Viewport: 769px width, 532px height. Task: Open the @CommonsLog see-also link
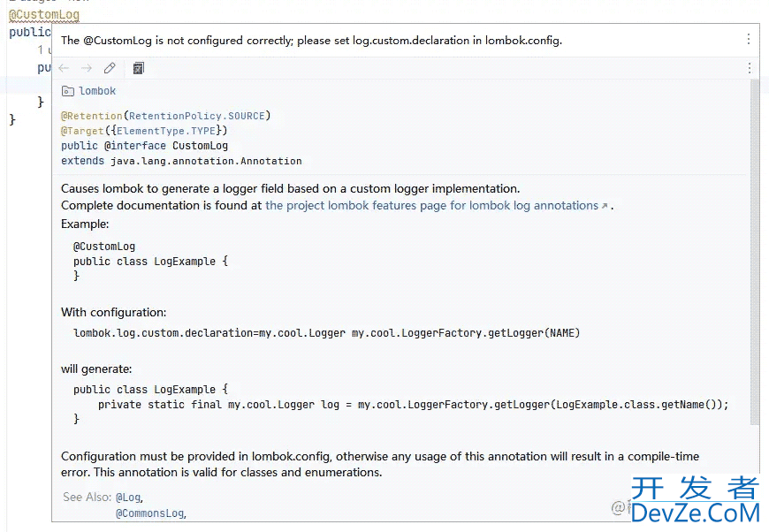150,513
